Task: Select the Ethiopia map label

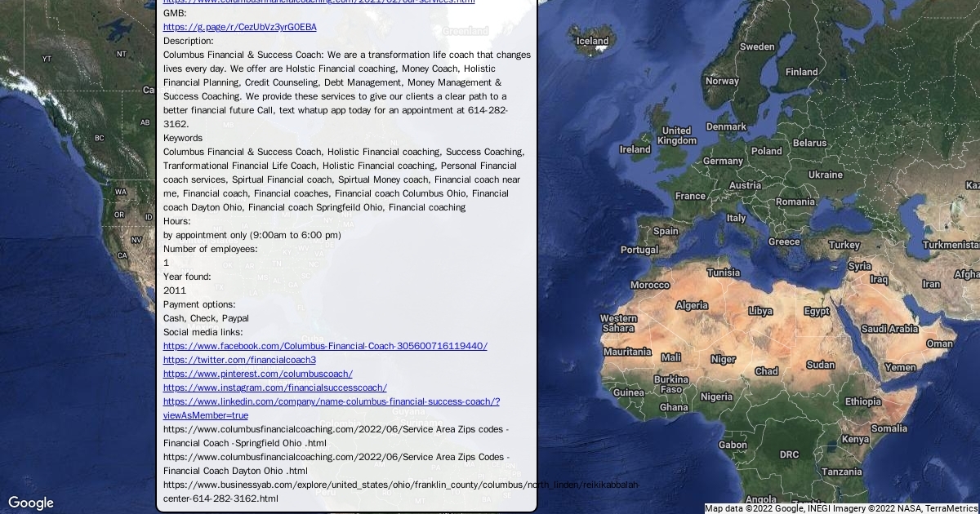Action: pyautogui.click(x=862, y=401)
